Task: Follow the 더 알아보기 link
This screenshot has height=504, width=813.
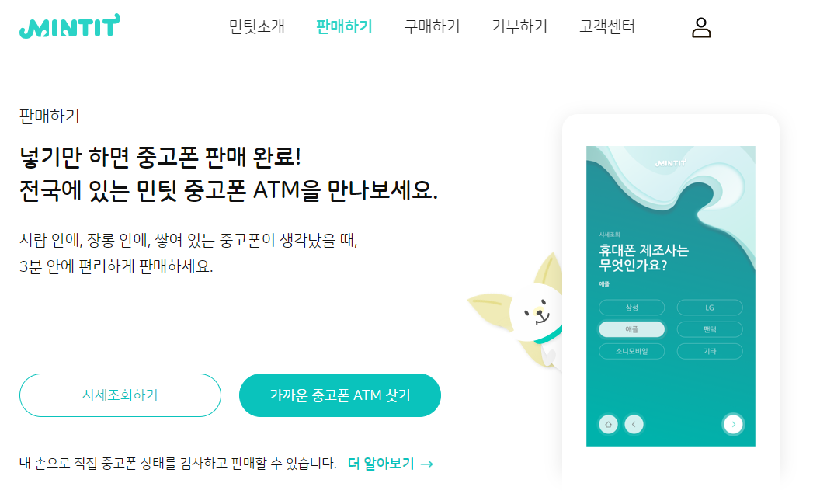Action: click(x=381, y=464)
